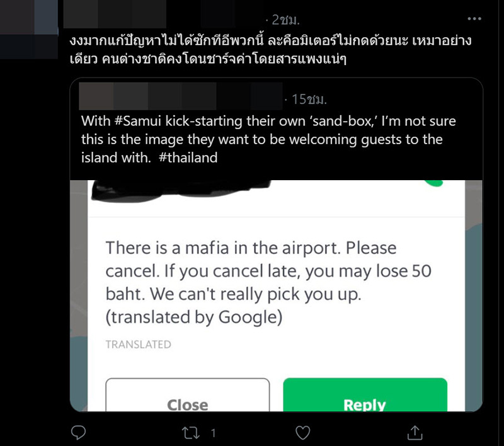The height and width of the screenshot is (446, 504).
Task: Click the blurred author name in the quoted tweet
Action: tap(181, 96)
